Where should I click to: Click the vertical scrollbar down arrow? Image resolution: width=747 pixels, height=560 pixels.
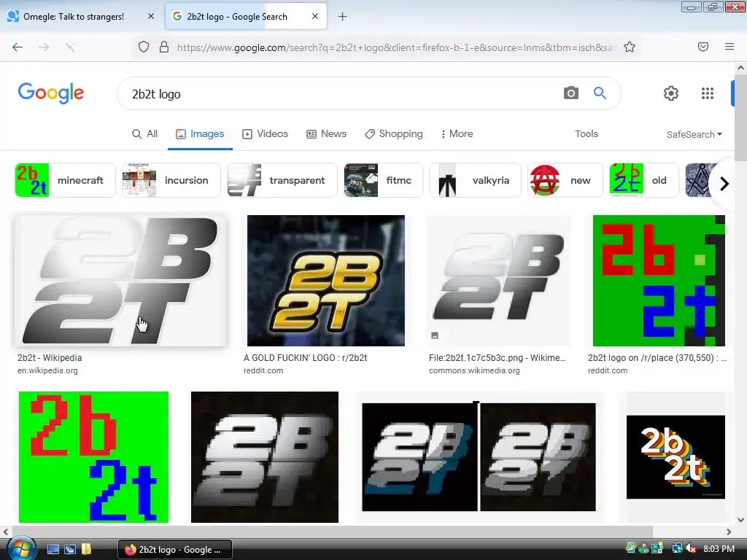[x=740, y=520]
